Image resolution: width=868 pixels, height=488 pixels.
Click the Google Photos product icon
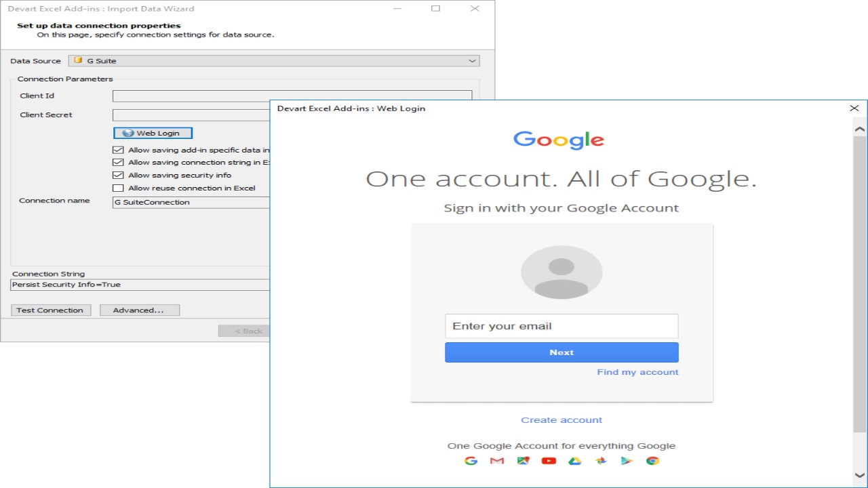coord(601,461)
